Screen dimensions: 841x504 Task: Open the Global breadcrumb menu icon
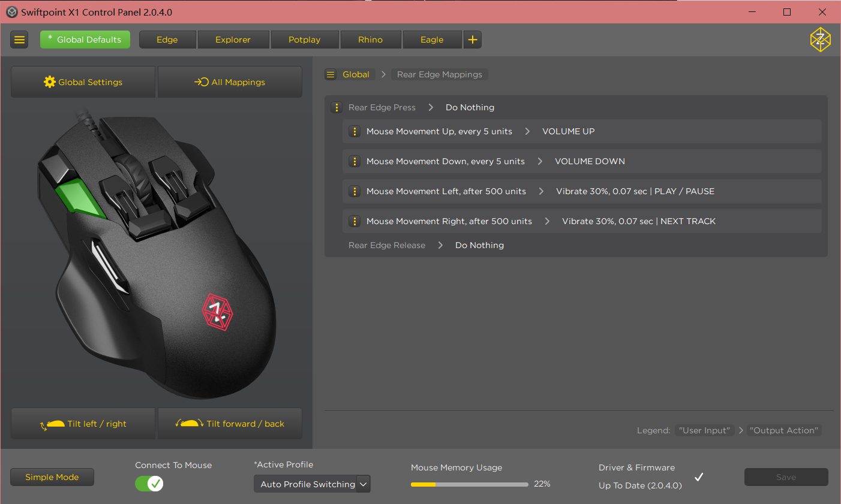331,74
